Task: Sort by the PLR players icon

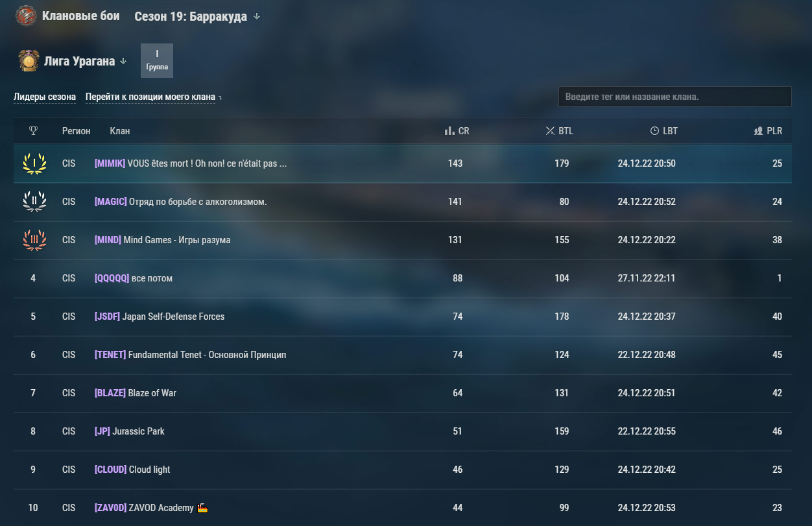Action: click(x=758, y=131)
